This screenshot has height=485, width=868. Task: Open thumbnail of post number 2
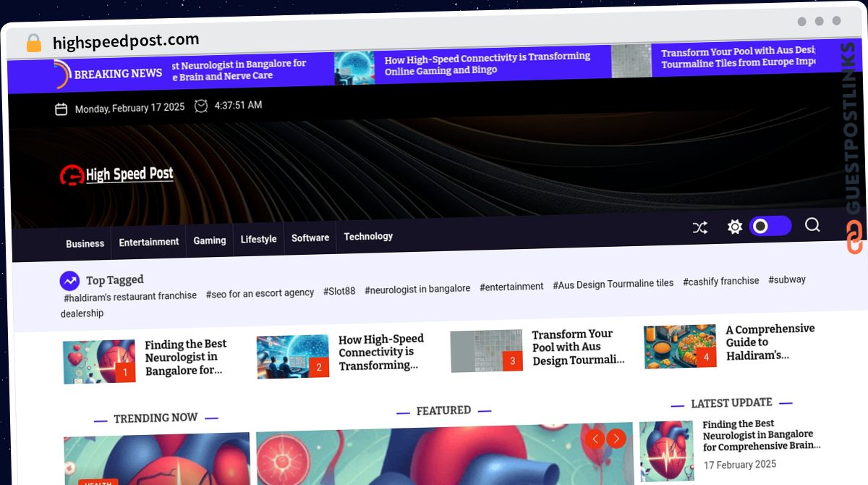[293, 357]
